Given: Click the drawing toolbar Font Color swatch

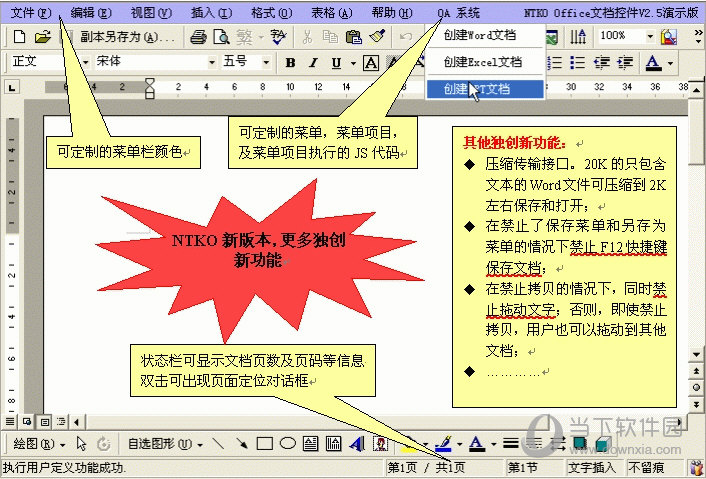Looking at the screenshot, I should 477,444.
